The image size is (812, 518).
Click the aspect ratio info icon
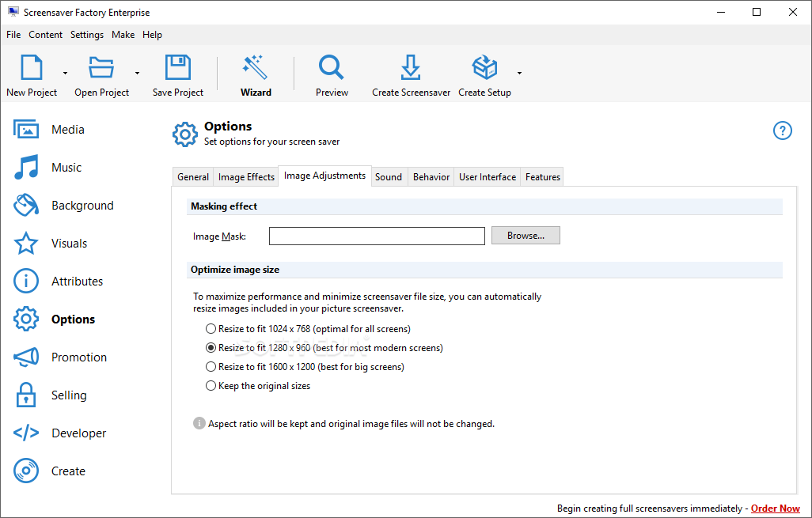199,423
